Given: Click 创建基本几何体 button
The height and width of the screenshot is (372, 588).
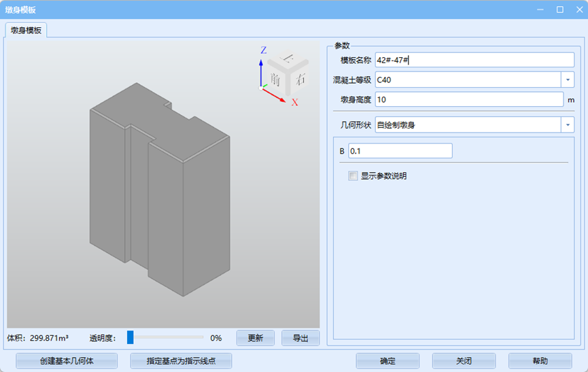Looking at the screenshot, I should pos(66,361).
